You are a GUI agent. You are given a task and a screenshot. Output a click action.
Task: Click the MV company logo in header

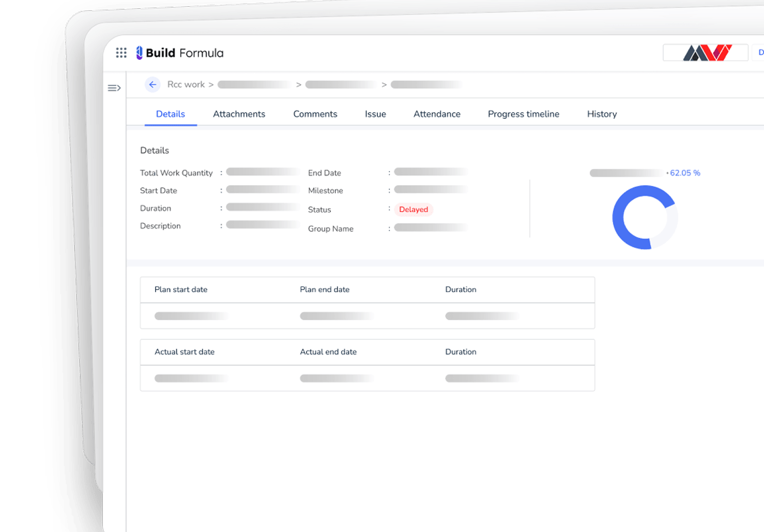pyautogui.click(x=706, y=53)
